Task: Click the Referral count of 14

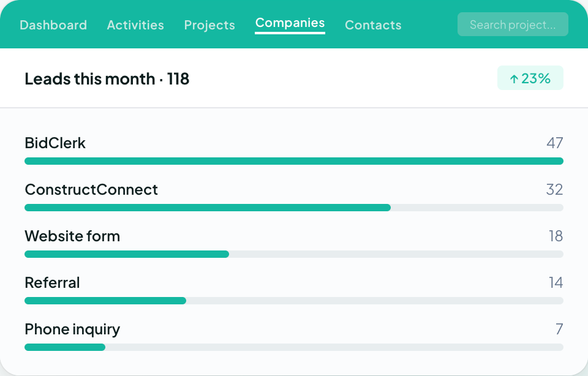Action: click(556, 283)
